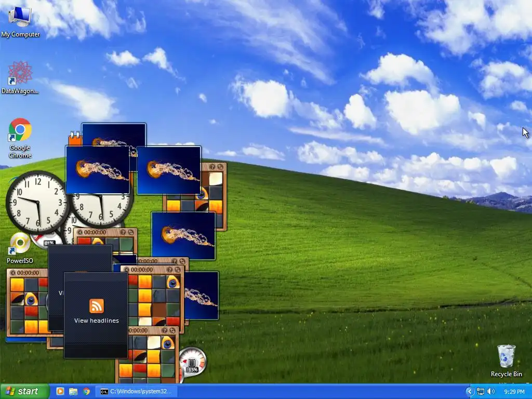Open the volume speaker tray icon

pyautogui.click(x=490, y=392)
